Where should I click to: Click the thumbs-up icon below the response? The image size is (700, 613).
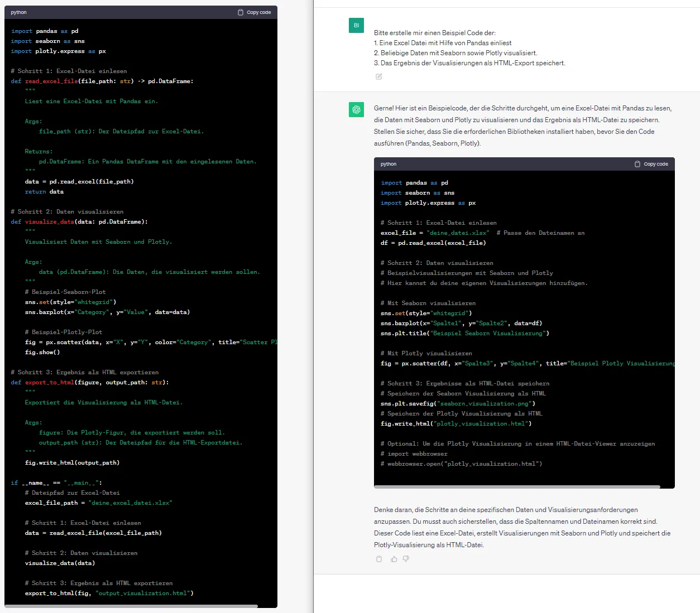[394, 559]
